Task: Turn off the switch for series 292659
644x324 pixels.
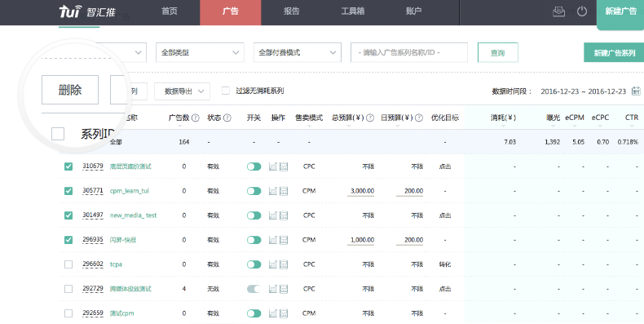Action: (x=254, y=313)
